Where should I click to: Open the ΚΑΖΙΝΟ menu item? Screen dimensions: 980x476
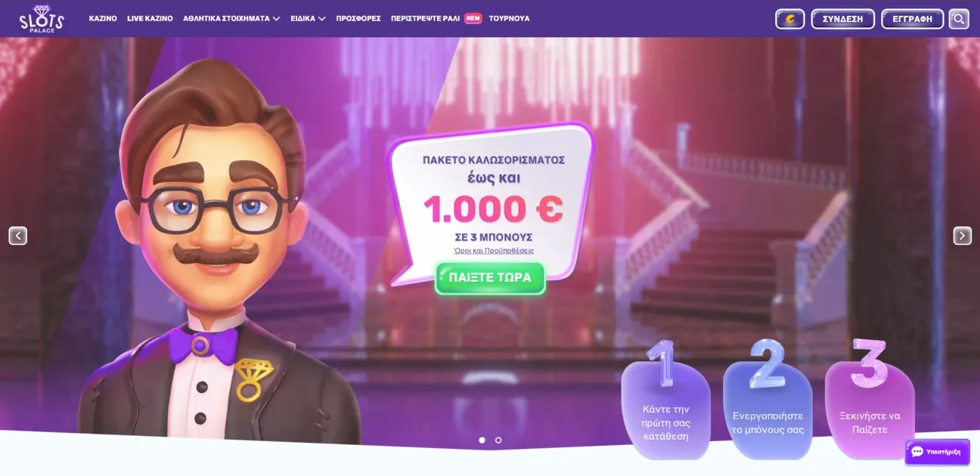(103, 18)
